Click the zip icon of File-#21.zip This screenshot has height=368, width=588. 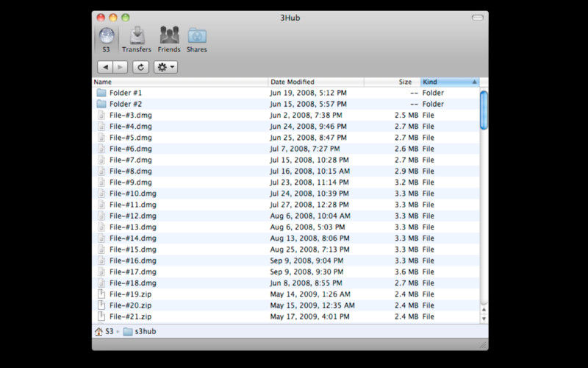point(101,316)
